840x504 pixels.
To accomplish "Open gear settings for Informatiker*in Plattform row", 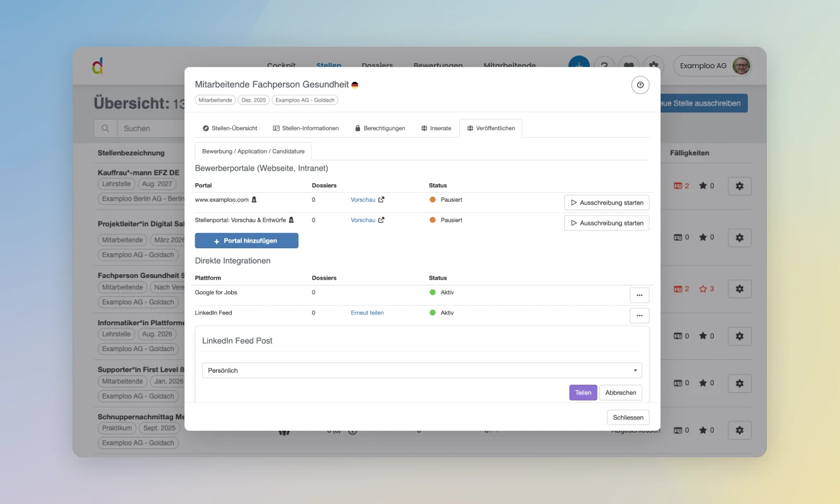I will coord(740,336).
